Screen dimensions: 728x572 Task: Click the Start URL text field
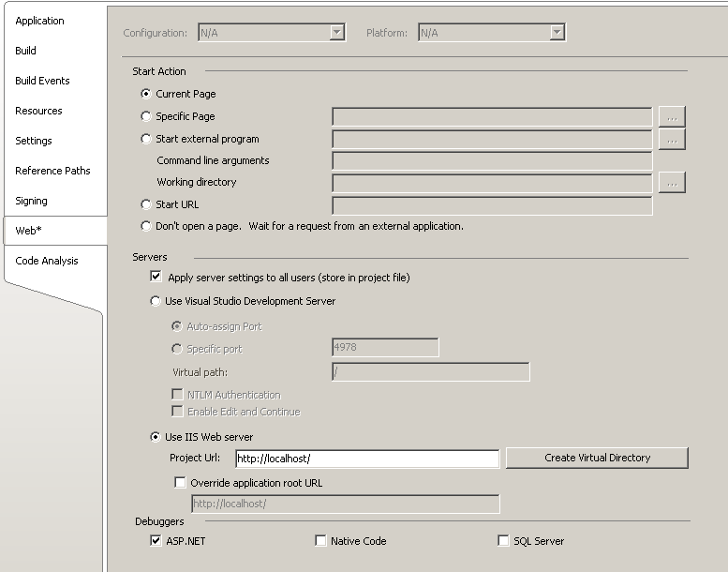[x=492, y=205]
